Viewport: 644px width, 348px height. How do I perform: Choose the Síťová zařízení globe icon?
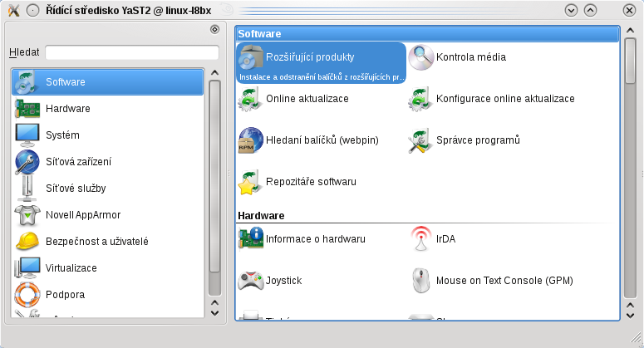point(27,162)
